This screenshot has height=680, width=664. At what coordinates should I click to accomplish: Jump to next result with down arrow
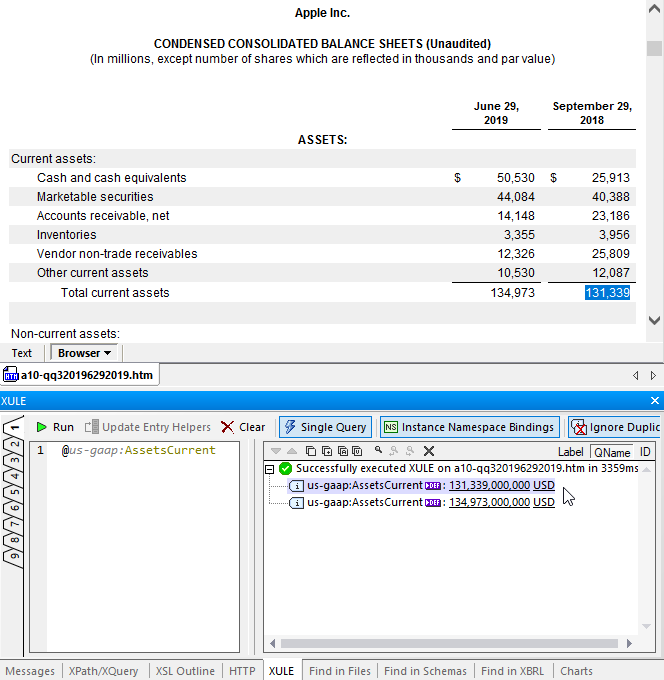coord(275,451)
